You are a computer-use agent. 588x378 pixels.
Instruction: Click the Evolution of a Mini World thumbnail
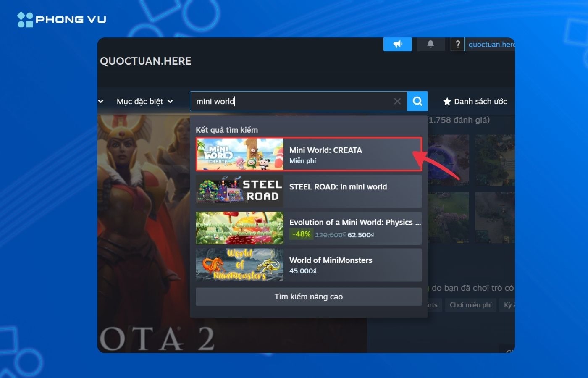(240, 228)
